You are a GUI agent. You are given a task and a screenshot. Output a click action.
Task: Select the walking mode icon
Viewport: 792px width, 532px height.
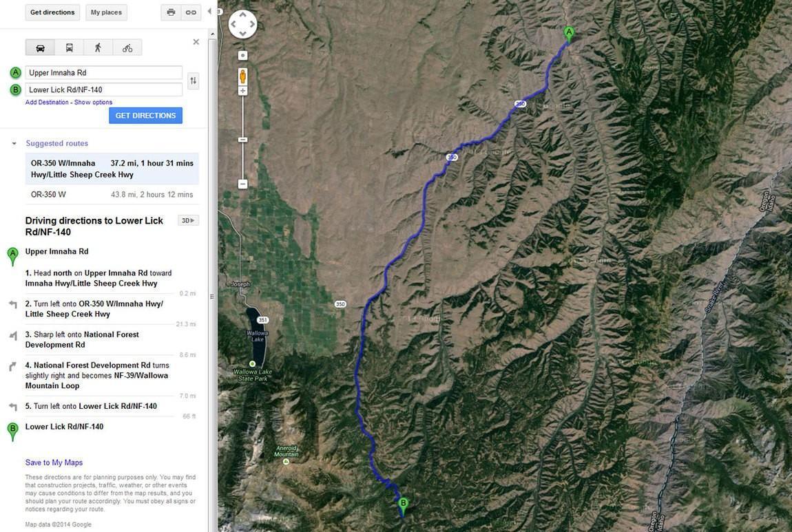[x=98, y=48]
